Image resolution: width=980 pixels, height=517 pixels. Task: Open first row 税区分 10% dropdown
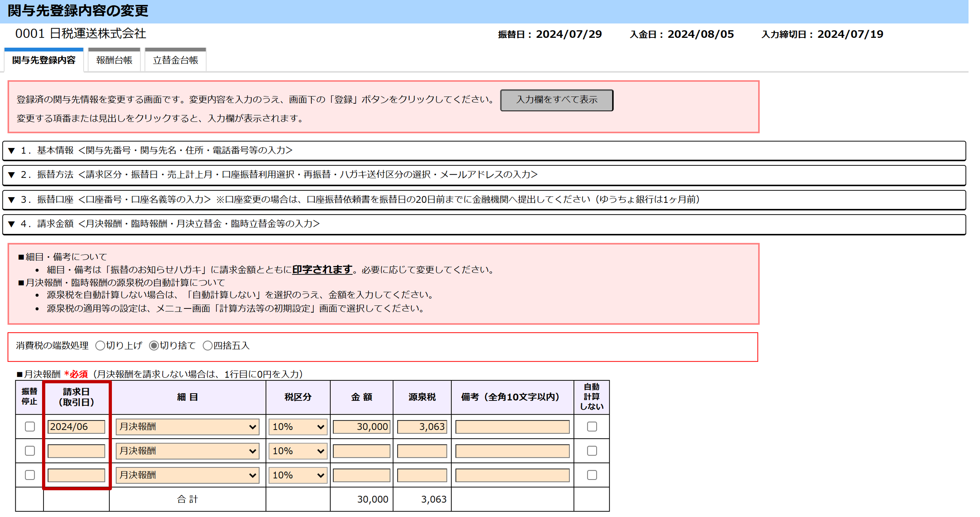point(298,427)
